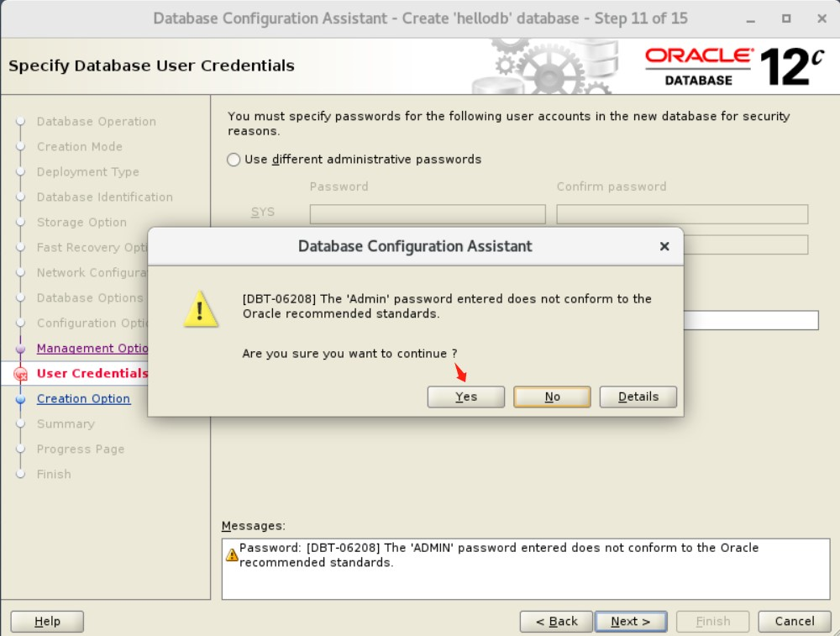Click the Deployment Type step
The width and height of the screenshot is (840, 636).
click(x=88, y=172)
